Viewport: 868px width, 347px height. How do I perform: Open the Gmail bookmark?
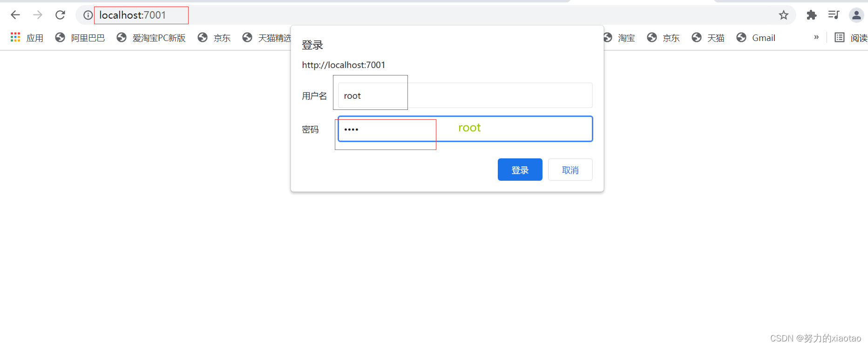(756, 38)
